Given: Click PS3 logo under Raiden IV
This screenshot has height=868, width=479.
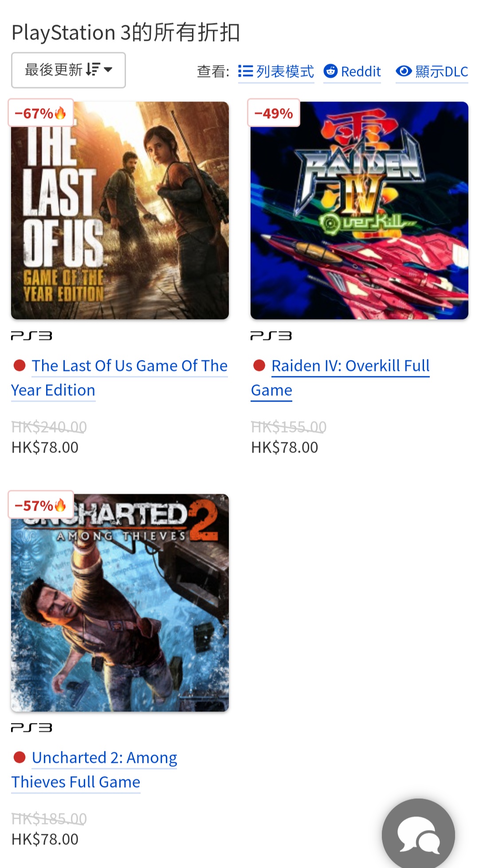Looking at the screenshot, I should 271,336.
